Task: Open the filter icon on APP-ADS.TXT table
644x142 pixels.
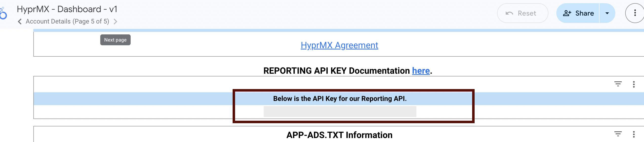Action: pos(618,134)
